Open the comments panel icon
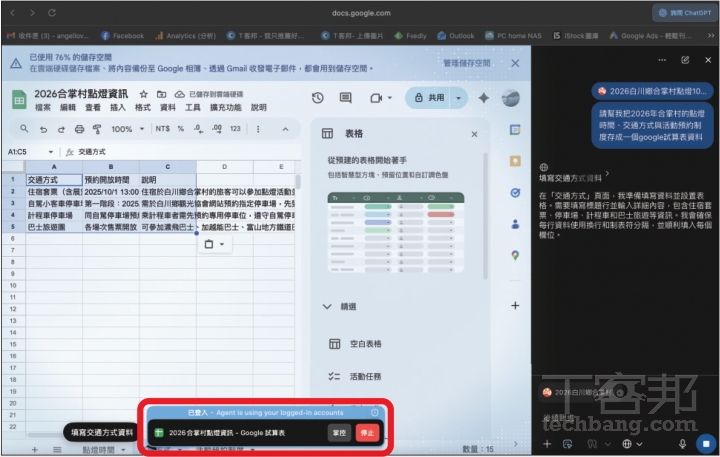 [x=345, y=98]
